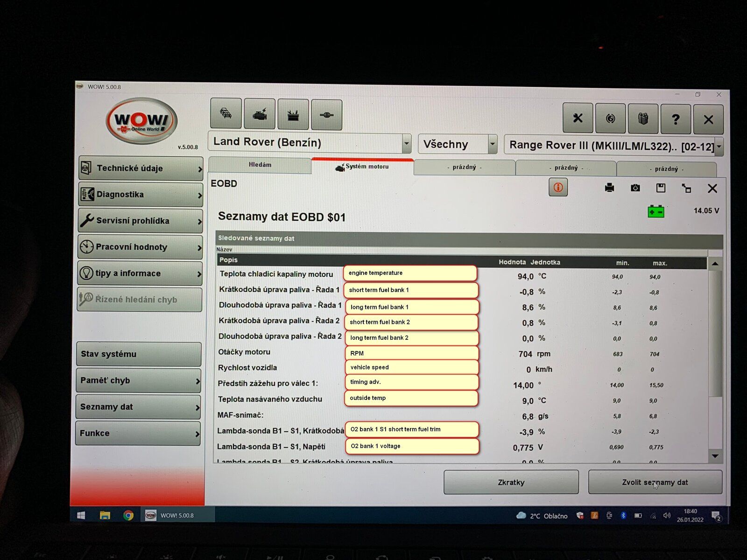Select Předstih zážehu pro válec 1 row
Screen dimensions: 747x560
[462, 385]
